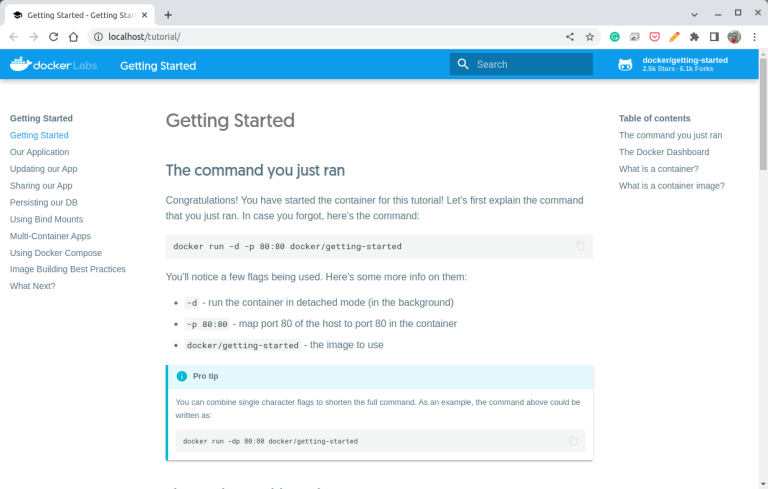Jump to The Docker Dashboard section
This screenshot has height=489, width=768.
(x=664, y=152)
